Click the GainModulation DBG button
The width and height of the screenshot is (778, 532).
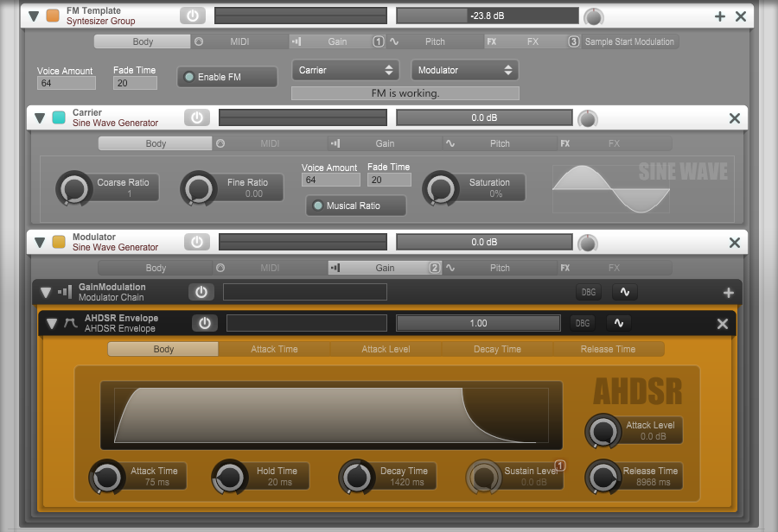[589, 292]
